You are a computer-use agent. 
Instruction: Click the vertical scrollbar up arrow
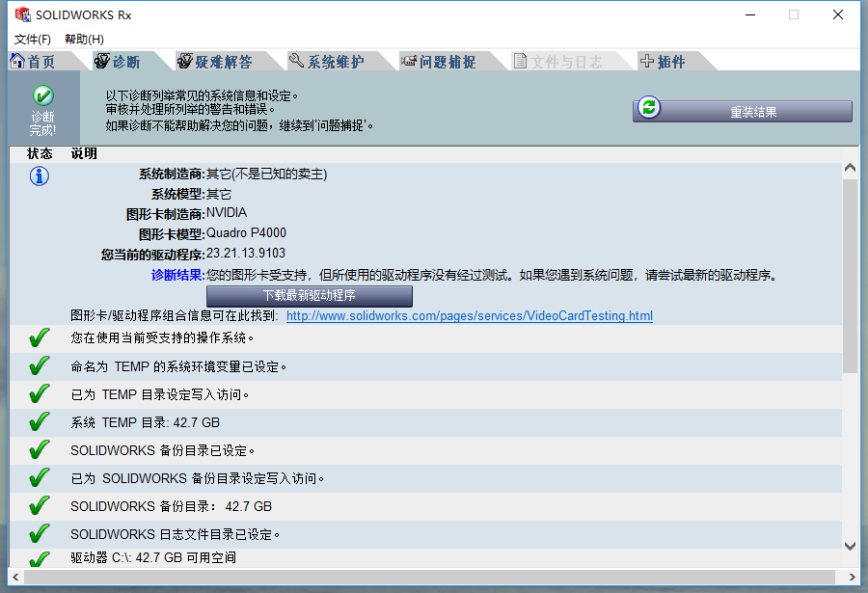(851, 168)
